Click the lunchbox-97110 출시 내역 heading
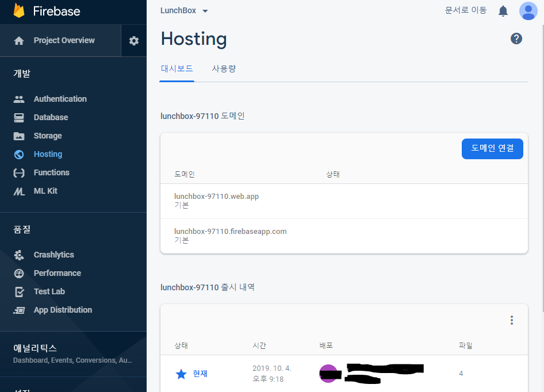The image size is (544, 392). (x=208, y=287)
